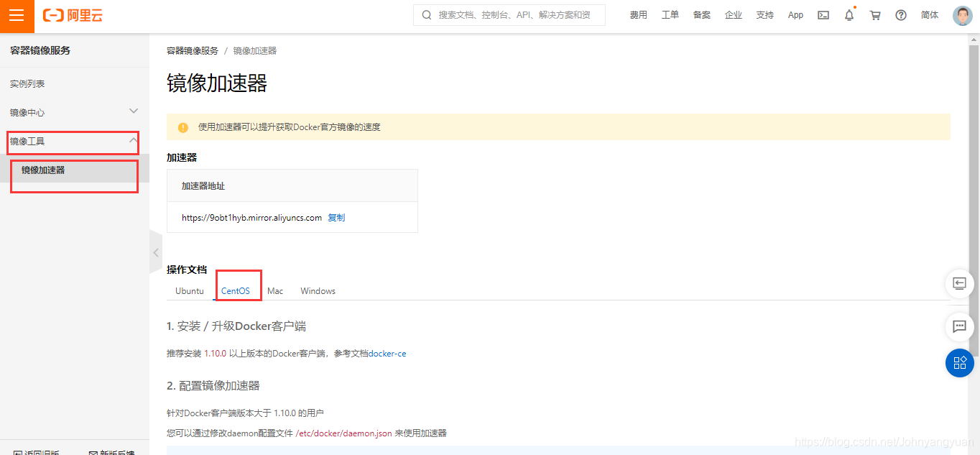Open 备案 in top navigation
This screenshot has width=980, height=455.
click(x=702, y=15)
